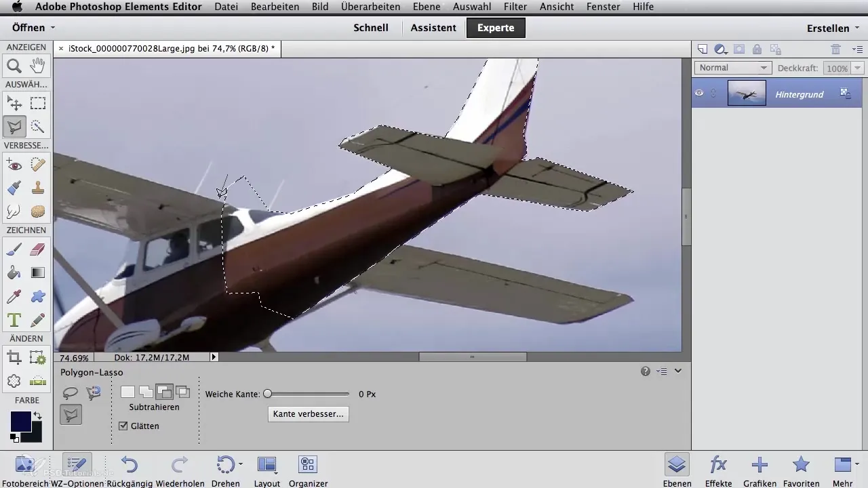Image resolution: width=868 pixels, height=488 pixels.
Task: Select the Rectangular Marquee tool
Action: (x=38, y=104)
